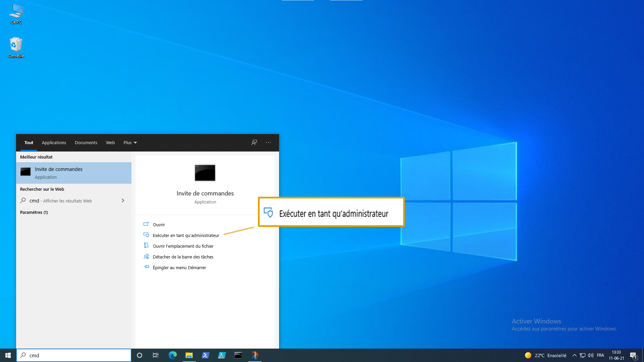644x362 pixels.
Task: Click Ouvrir l'emplacement du fichier
Action: pos(183,246)
